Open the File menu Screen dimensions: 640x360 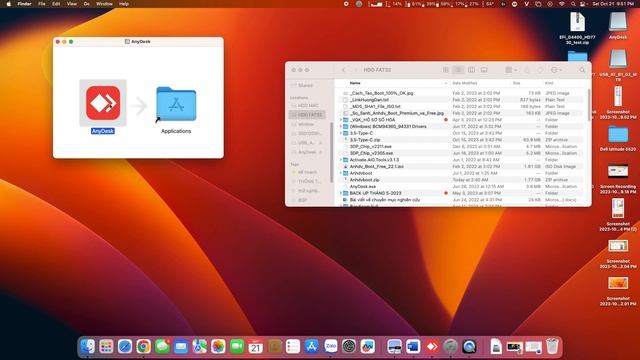42,4
